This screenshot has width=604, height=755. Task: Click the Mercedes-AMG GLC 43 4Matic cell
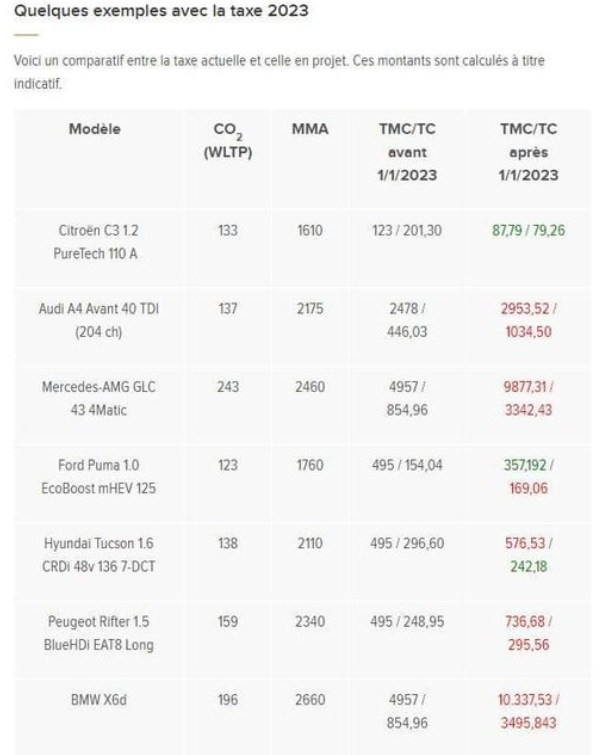tap(98, 398)
